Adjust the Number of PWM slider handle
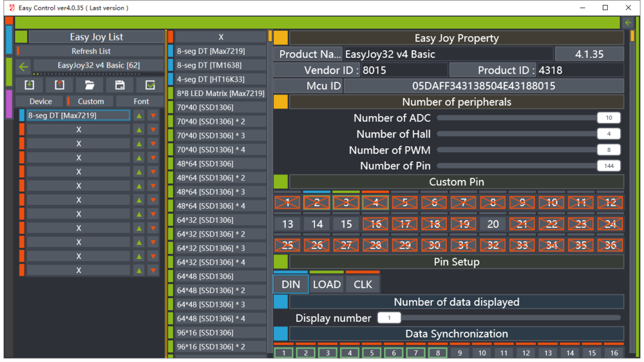Viewport: 644px width, 362px height. (609, 150)
